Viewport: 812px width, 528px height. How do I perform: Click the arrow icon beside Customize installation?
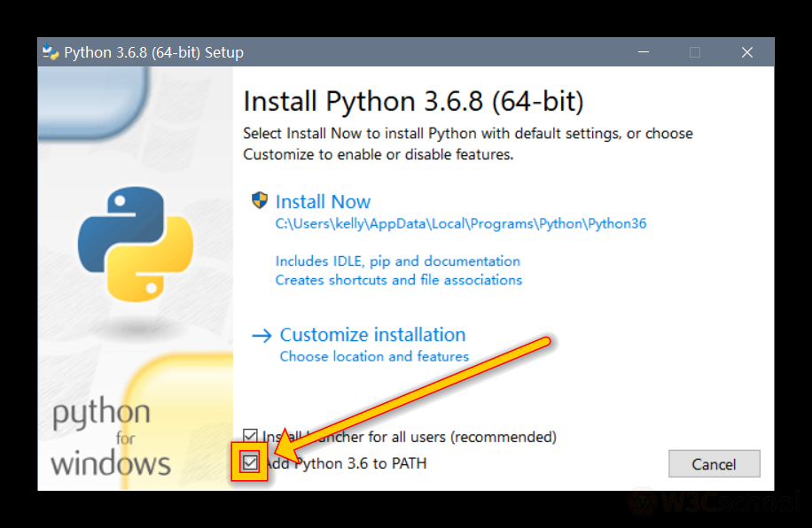262,336
